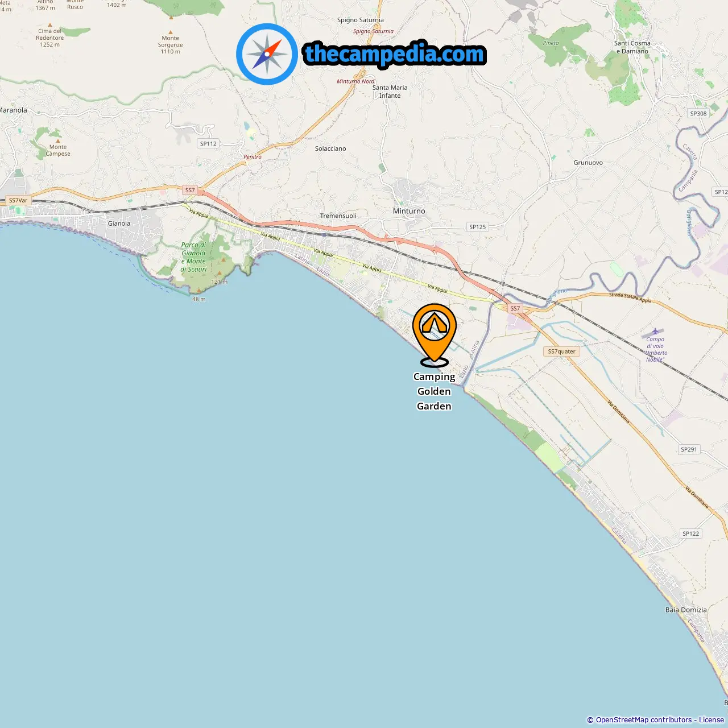Image resolution: width=728 pixels, height=728 pixels.
Task: Click the Monte Sorgenze peak marker
Action: [x=171, y=32]
